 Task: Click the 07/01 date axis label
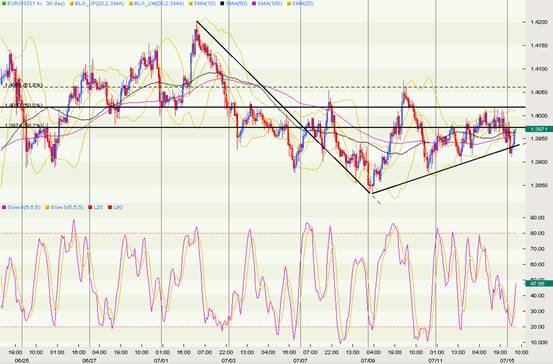click(161, 361)
